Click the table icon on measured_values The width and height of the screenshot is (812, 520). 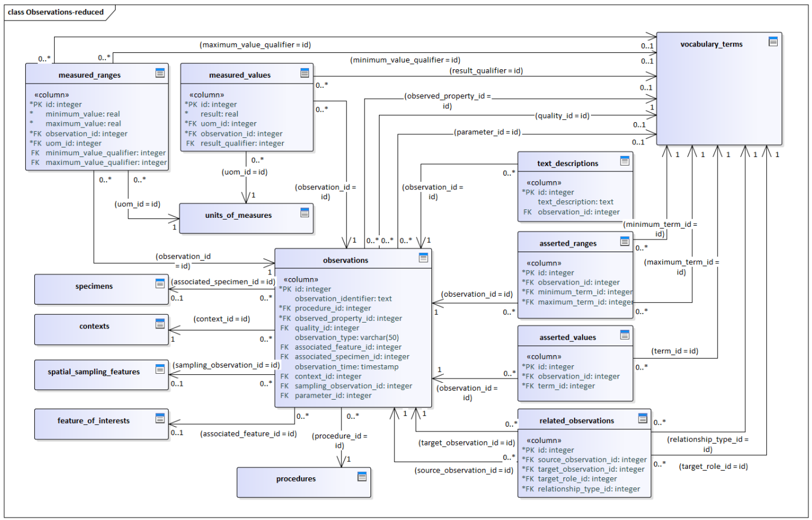click(305, 73)
